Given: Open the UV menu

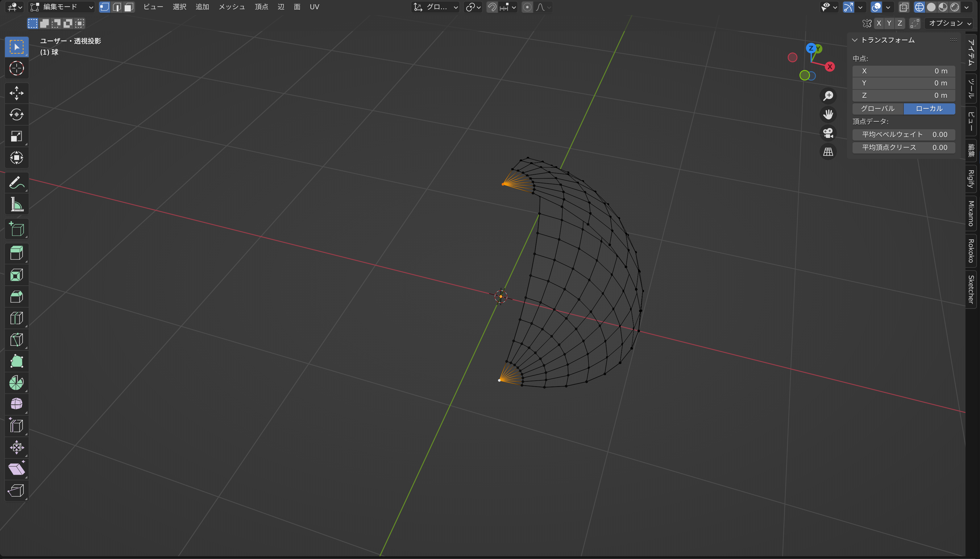Looking at the screenshot, I should [314, 7].
